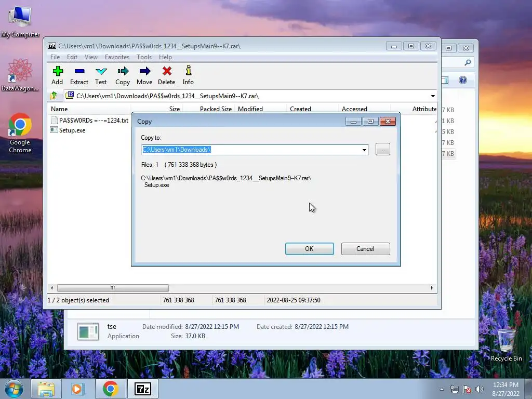Click the left arrow of horizontal scrollbar
532x399 pixels.
pyautogui.click(x=52, y=288)
